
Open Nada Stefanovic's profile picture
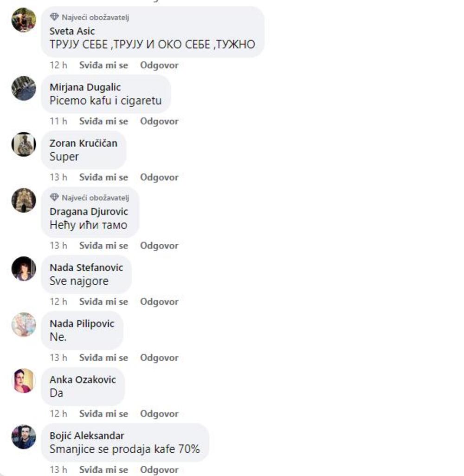point(24,269)
